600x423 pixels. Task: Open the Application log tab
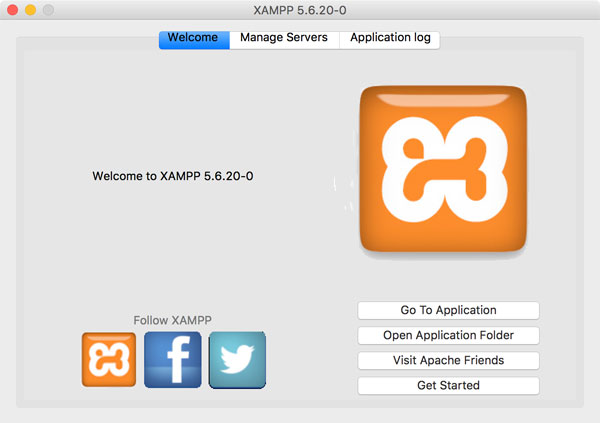tap(390, 40)
